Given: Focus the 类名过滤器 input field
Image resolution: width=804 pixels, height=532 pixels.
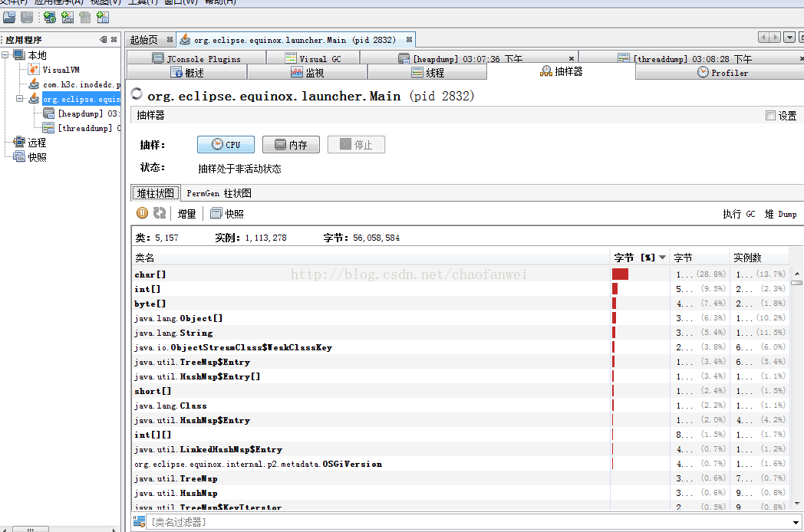Looking at the screenshot, I should [468, 522].
